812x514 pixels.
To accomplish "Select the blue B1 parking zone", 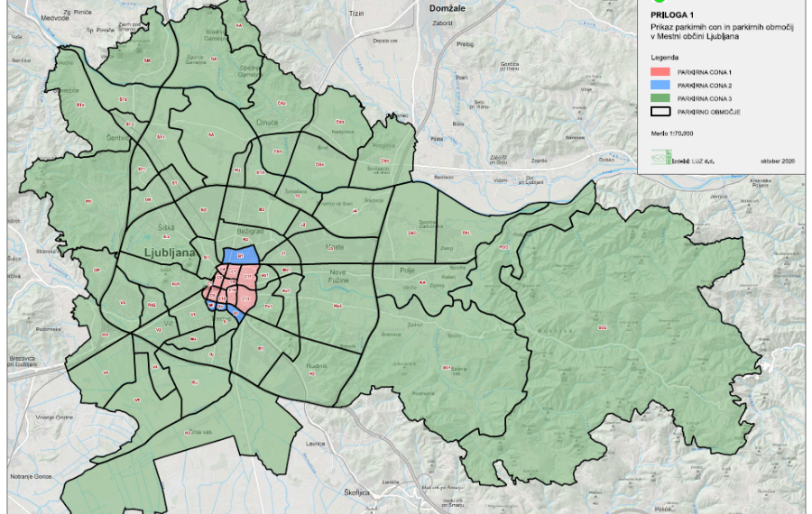I will pos(240,256).
